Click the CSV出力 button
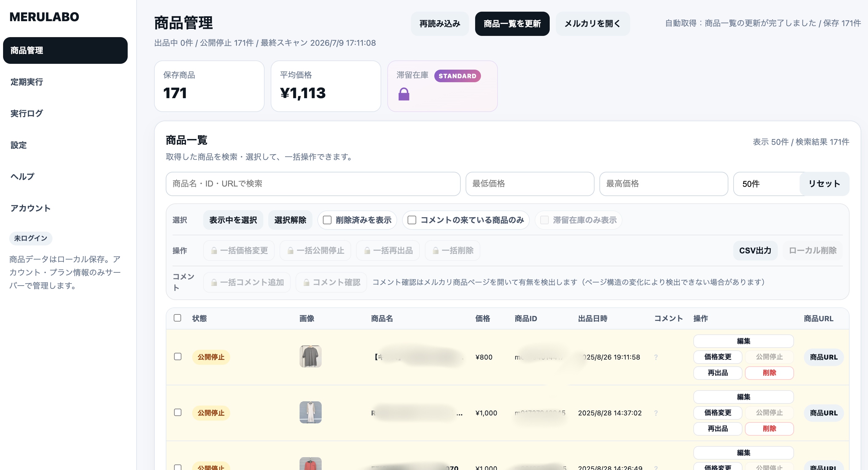This screenshot has height=470, width=868. click(x=755, y=250)
